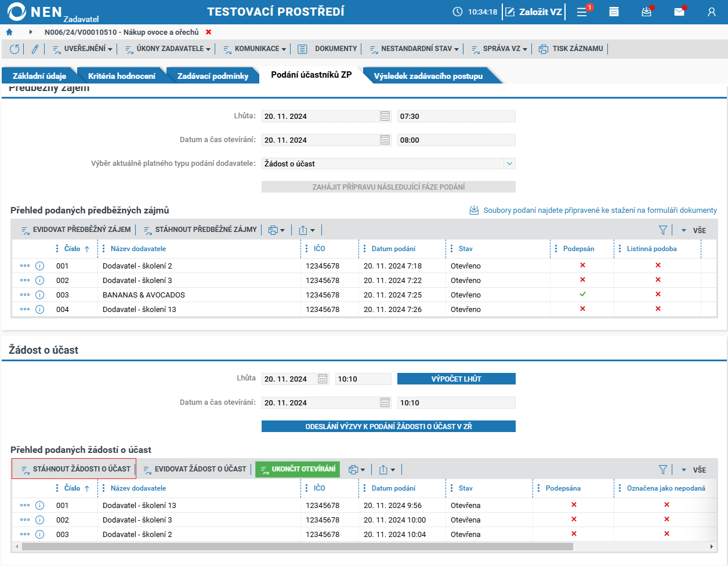Expand export dropdown in žádosti toolbar
The image size is (728, 566).
coord(387,470)
